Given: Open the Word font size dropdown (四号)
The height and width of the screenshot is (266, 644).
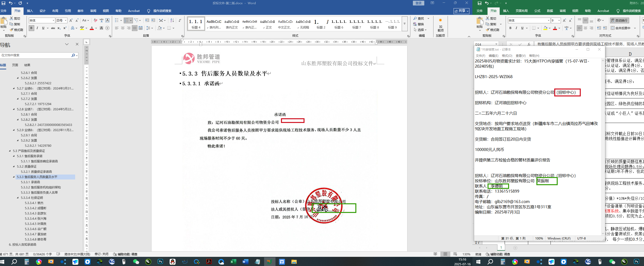Looking at the screenshot, I should (65, 21).
